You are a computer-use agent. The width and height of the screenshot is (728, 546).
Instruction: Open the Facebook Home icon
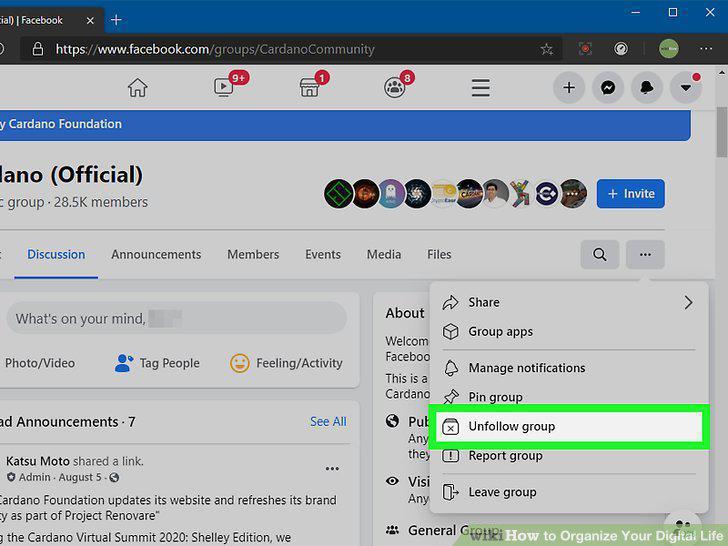137,87
